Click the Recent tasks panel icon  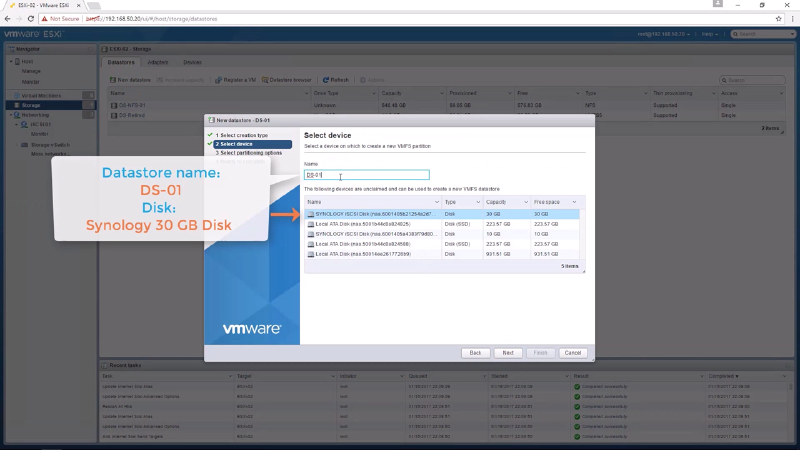[x=105, y=365]
